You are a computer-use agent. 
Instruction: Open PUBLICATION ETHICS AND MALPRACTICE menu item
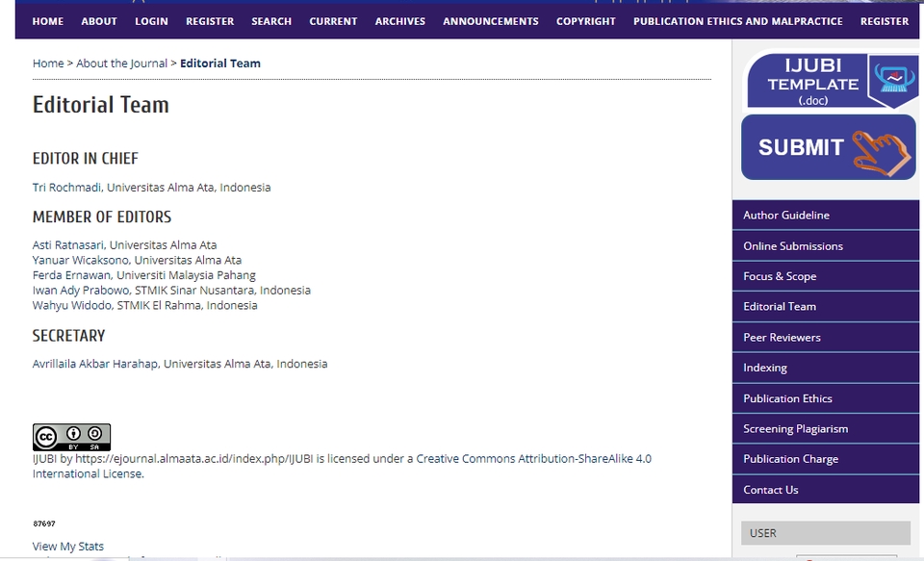[x=738, y=21]
